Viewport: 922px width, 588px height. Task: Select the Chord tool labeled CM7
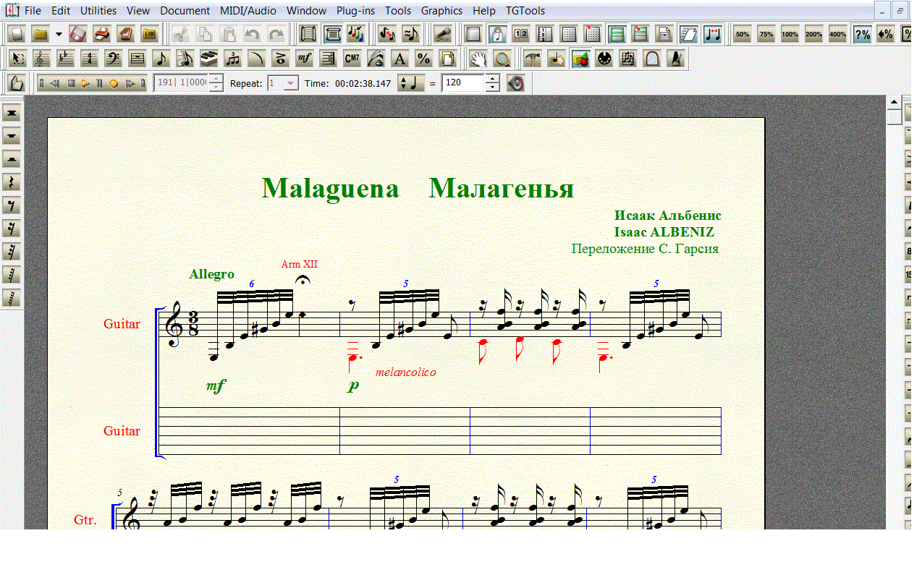pyautogui.click(x=352, y=59)
